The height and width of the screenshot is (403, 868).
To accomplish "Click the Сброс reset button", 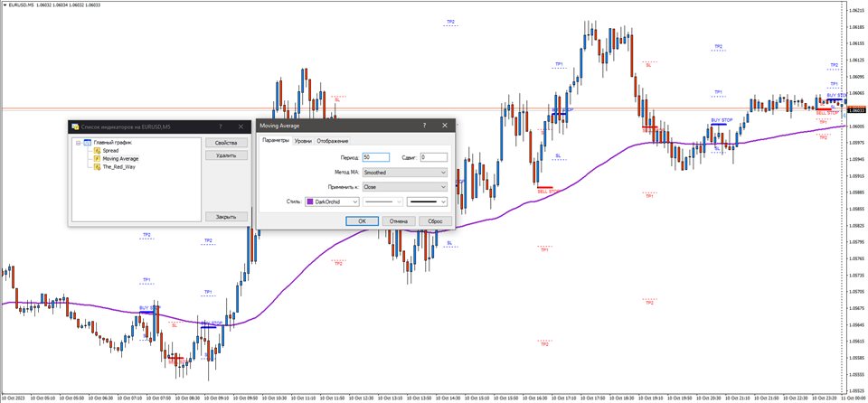I will point(436,220).
